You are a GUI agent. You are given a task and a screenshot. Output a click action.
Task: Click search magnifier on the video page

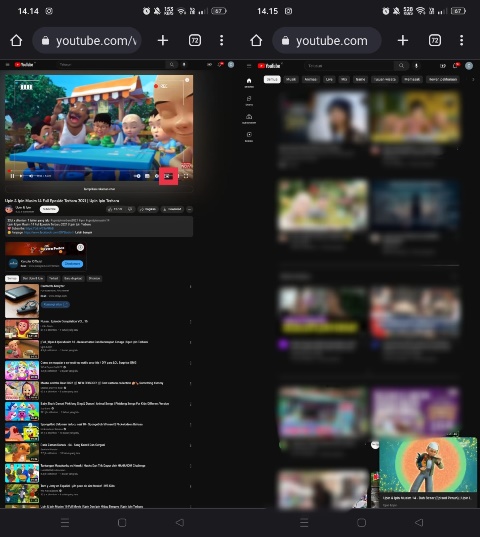[x=172, y=64]
